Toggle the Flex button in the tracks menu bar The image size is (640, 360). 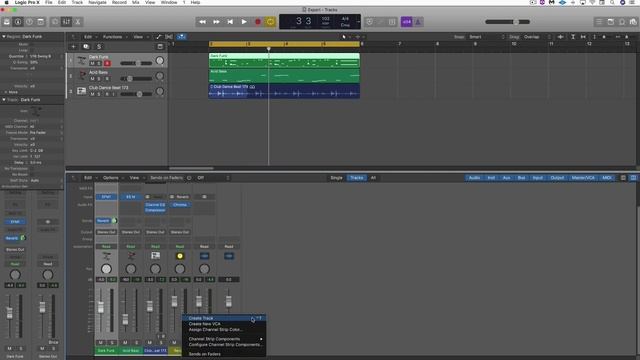[169, 37]
